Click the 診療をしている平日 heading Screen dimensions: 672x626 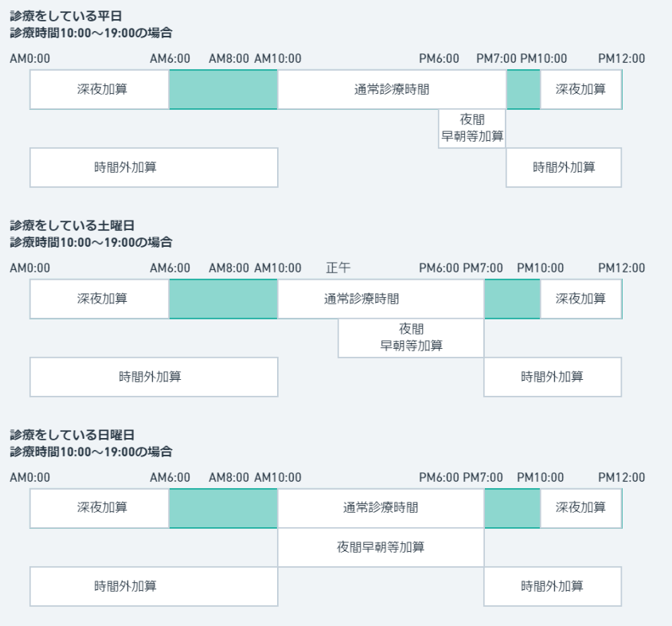coord(66,16)
